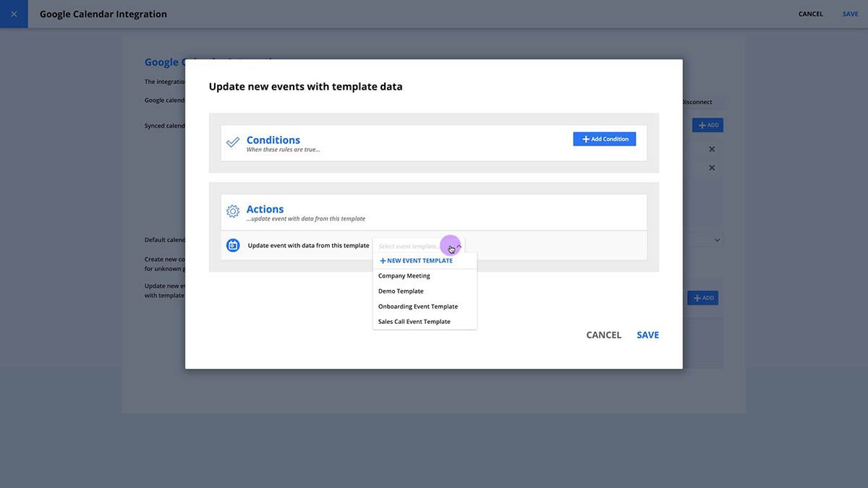Click "Google Calendar Integration" header title
The height and width of the screenshot is (488, 868).
pyautogui.click(x=103, y=14)
